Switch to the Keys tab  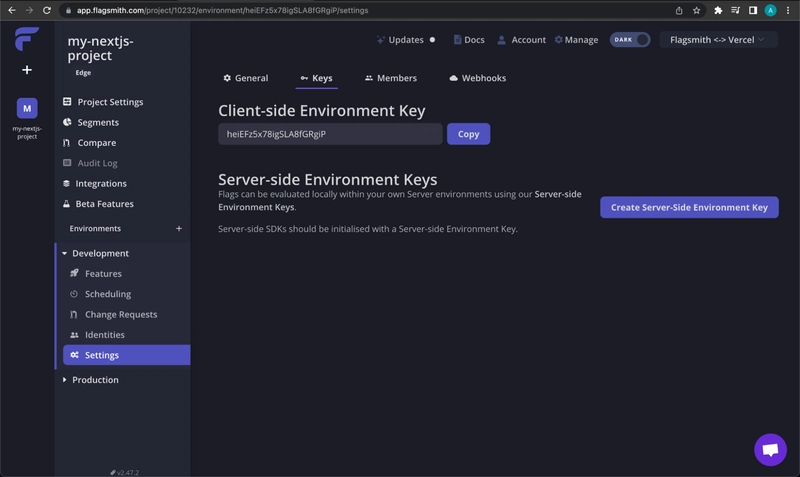click(316, 78)
